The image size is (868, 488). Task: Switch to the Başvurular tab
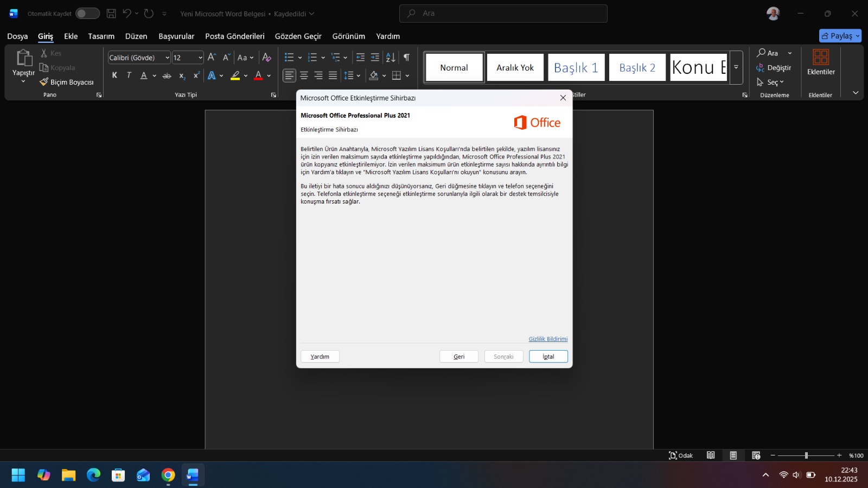pos(176,36)
